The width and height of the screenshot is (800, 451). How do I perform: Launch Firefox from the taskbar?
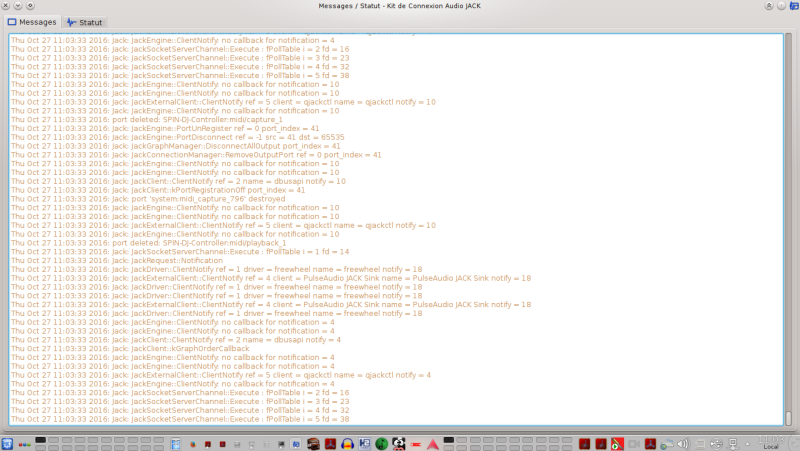[193, 444]
